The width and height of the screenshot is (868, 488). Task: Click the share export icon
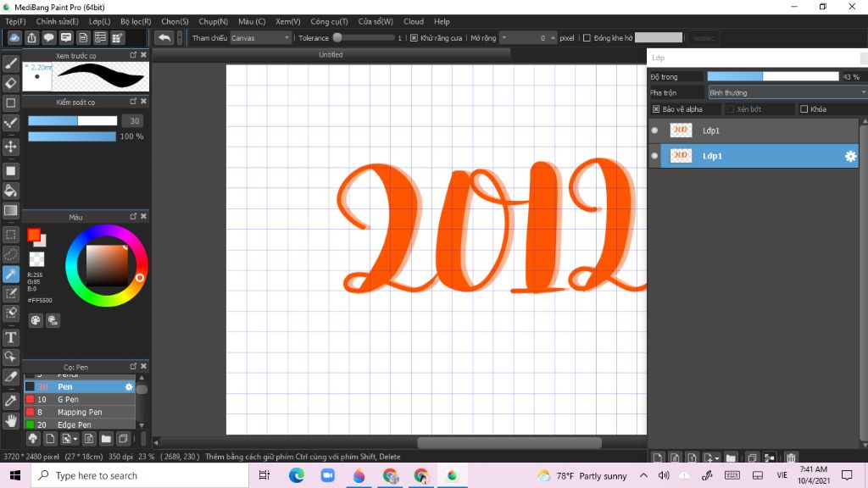coord(31,37)
